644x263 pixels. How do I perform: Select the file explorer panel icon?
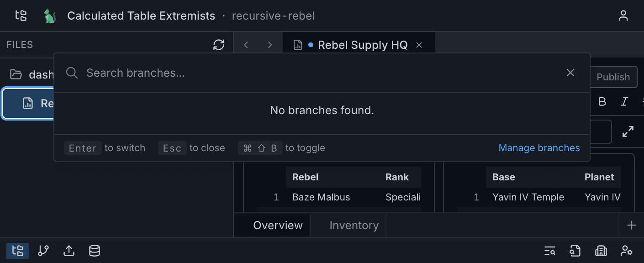17,251
